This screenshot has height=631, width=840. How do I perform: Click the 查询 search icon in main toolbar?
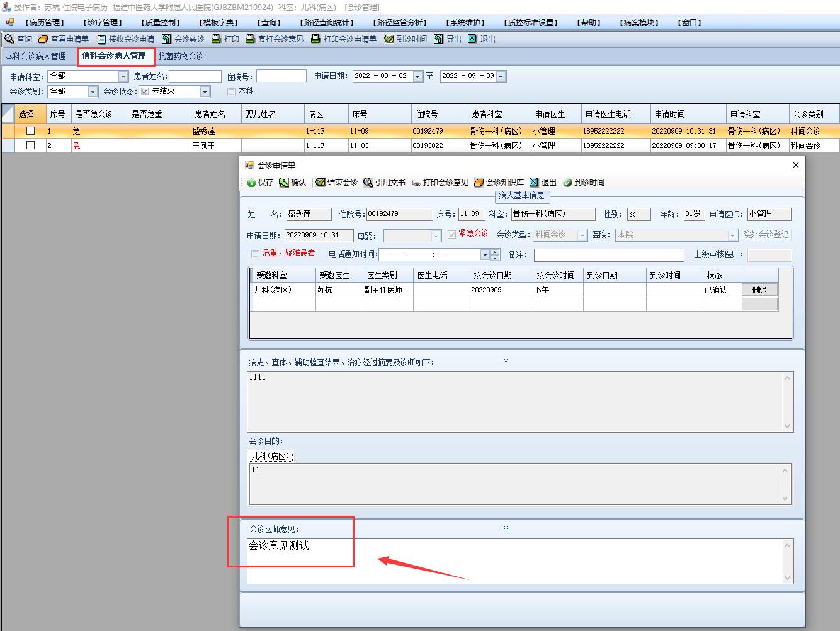point(9,39)
